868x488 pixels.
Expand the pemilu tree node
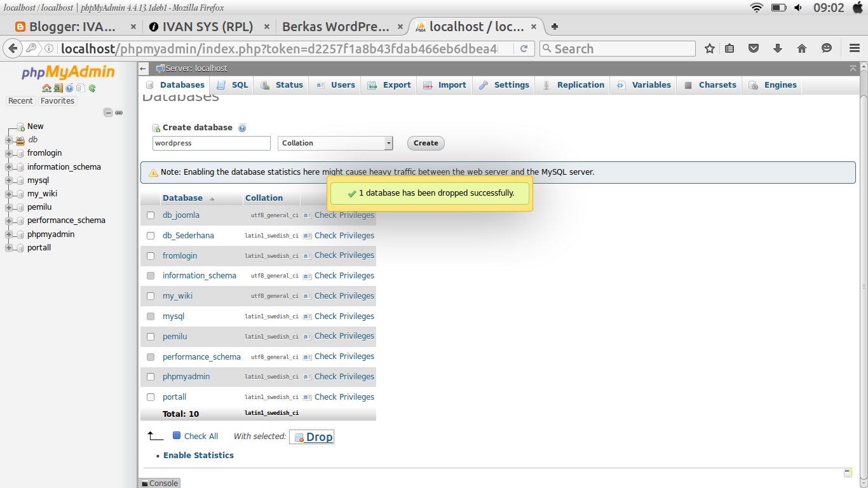(9, 207)
